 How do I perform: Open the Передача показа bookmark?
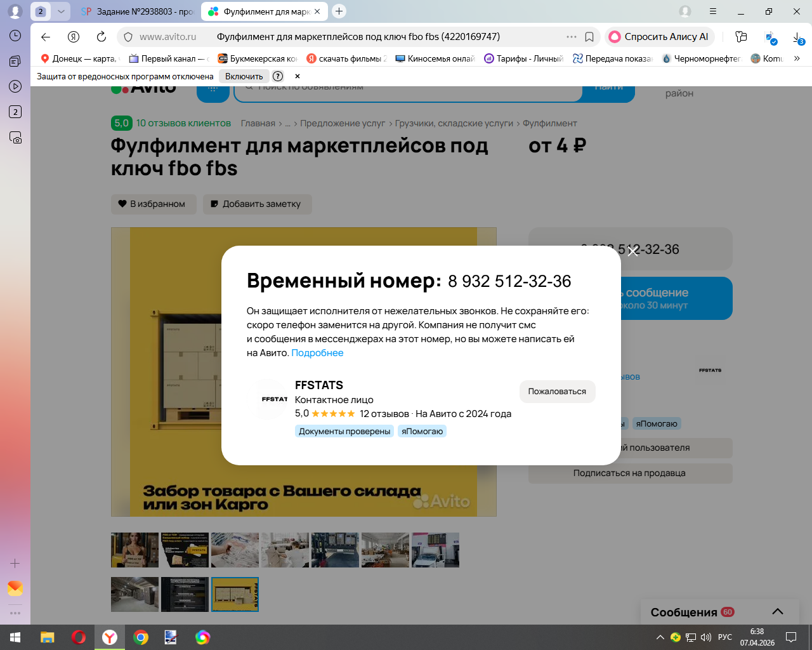pyautogui.click(x=613, y=58)
